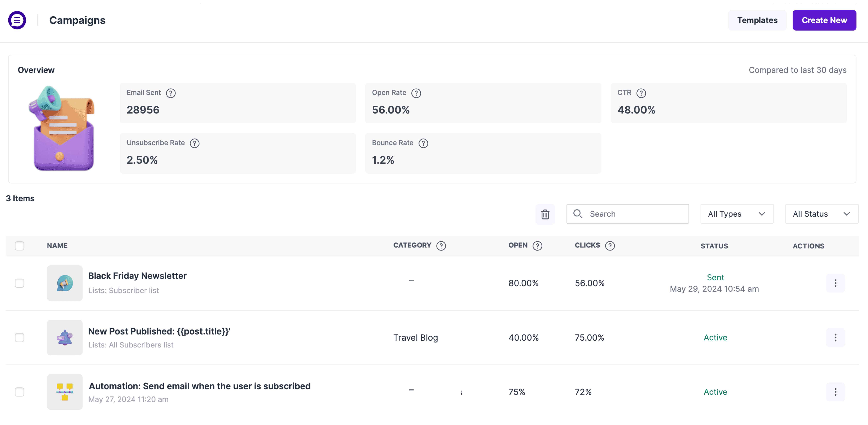The image size is (868, 425).
Task: Open actions menu for New Post Published row
Action: click(x=835, y=337)
